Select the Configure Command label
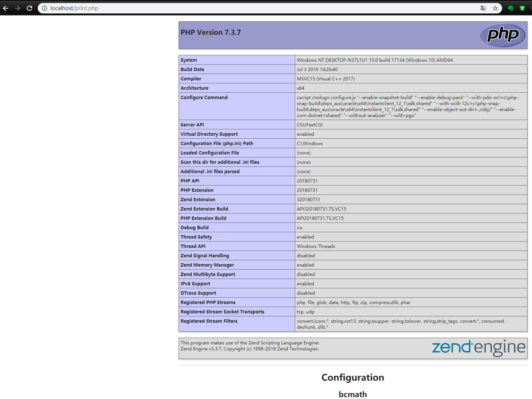532x399 pixels. tap(204, 97)
